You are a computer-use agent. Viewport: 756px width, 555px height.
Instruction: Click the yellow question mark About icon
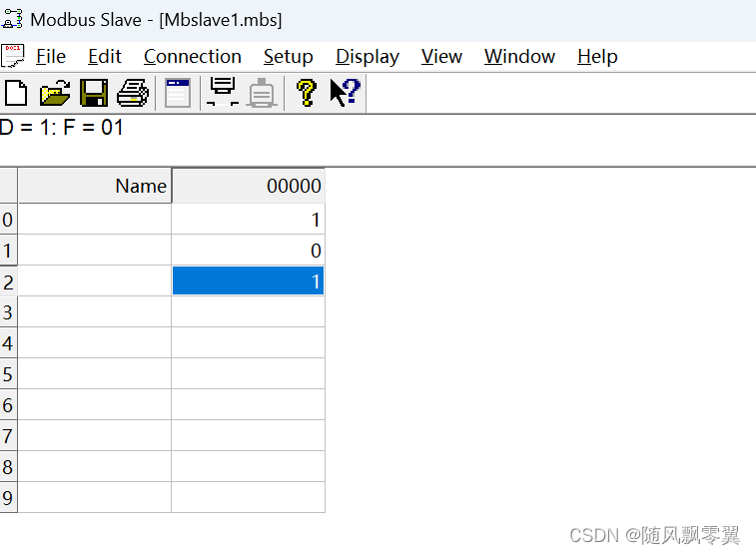[307, 93]
